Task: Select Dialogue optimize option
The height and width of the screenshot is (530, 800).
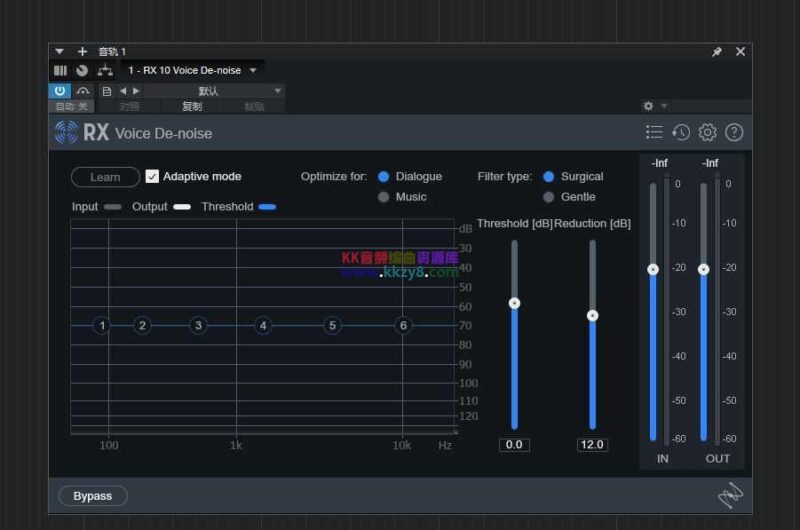Action: pyautogui.click(x=383, y=176)
